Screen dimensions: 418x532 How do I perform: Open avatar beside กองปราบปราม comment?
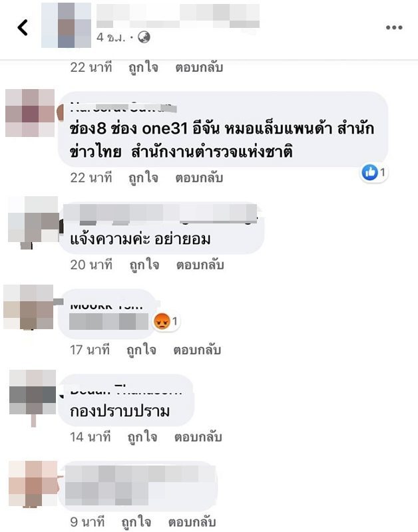[33, 395]
